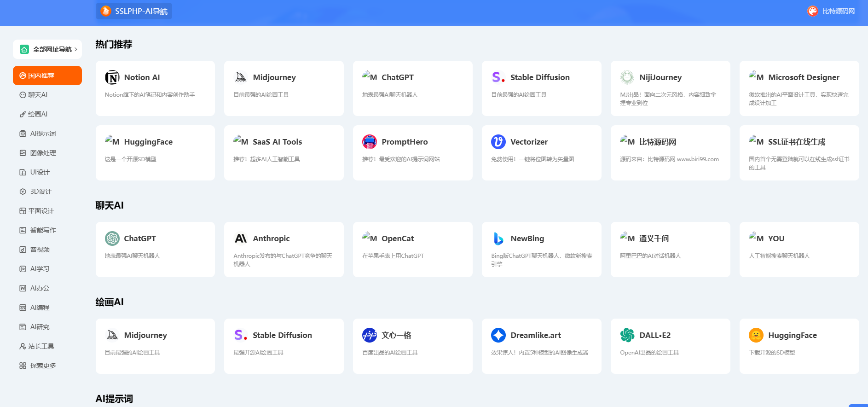
Task: Select AI编程 in the sidebar
Action: (x=47, y=308)
